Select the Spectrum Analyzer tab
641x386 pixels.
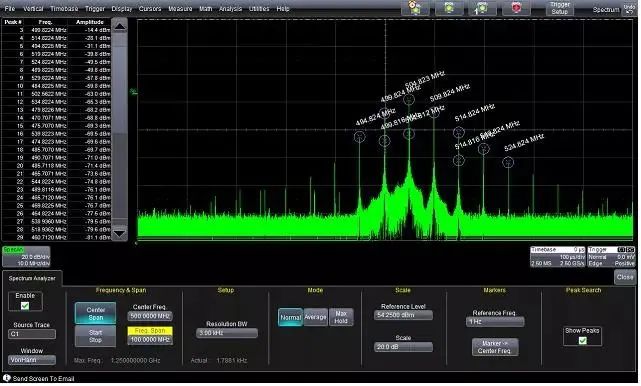click(x=32, y=278)
